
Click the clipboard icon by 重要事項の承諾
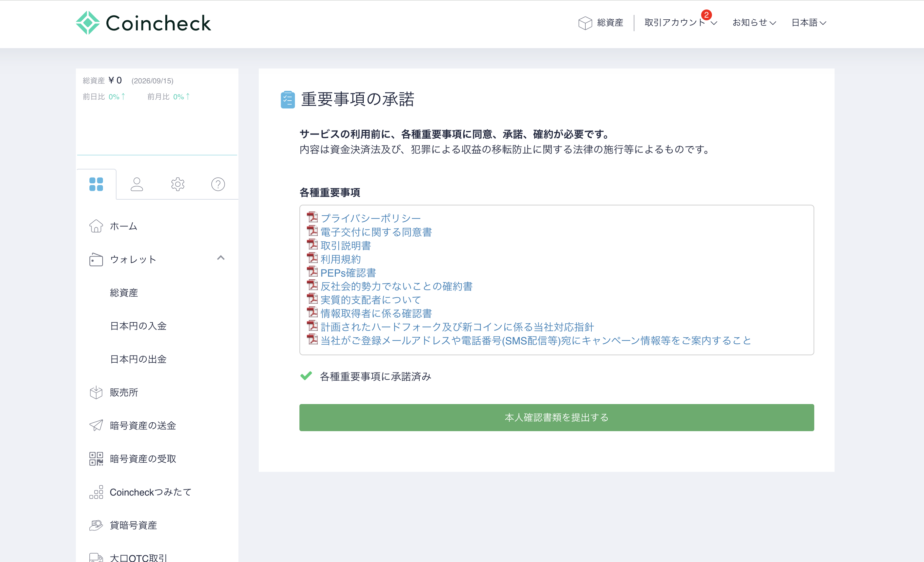point(288,99)
